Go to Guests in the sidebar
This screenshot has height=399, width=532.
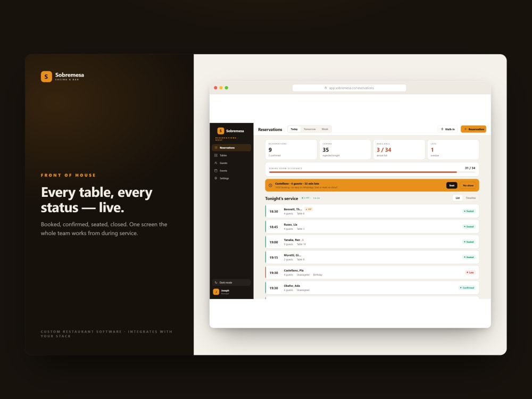click(231, 163)
